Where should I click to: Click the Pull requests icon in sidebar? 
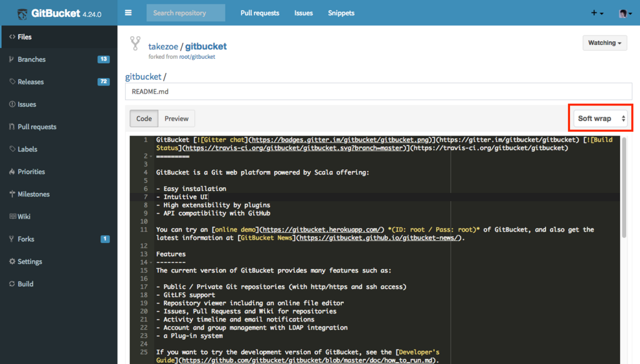click(x=12, y=126)
